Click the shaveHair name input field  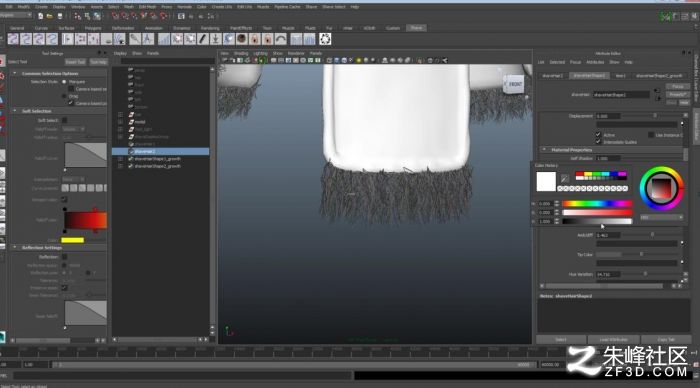coord(621,95)
